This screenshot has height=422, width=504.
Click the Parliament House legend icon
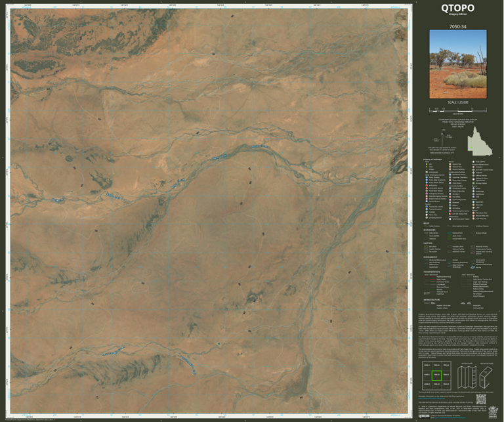click(450, 175)
